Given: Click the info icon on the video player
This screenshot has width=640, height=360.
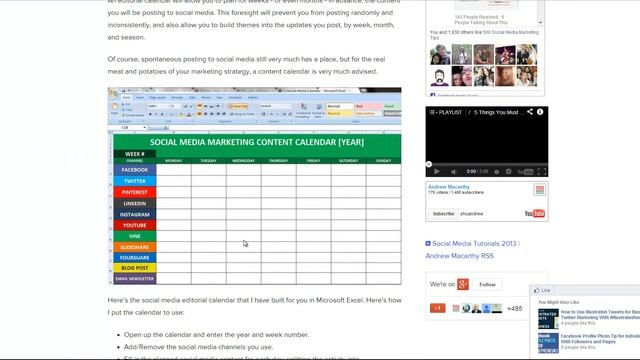Looking at the screenshot, I should point(540,111).
